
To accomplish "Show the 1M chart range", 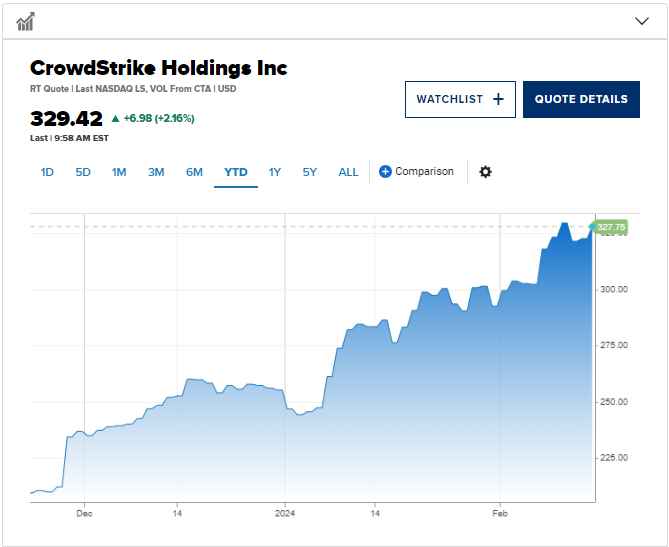I will (x=119, y=172).
